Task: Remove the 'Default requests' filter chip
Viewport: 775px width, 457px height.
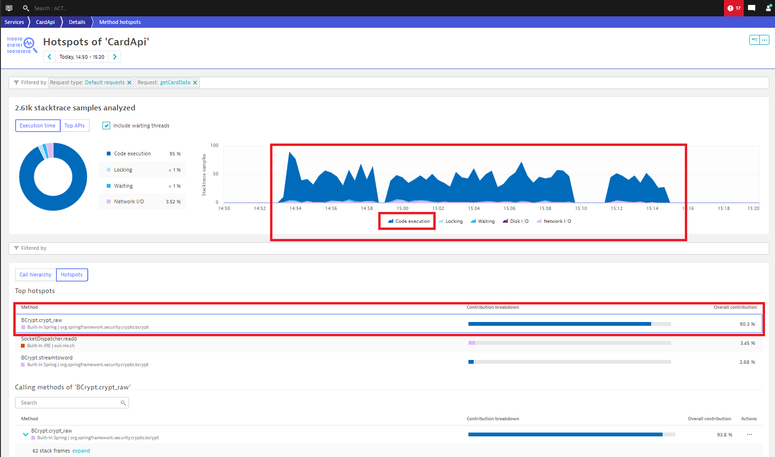Action: (130, 83)
